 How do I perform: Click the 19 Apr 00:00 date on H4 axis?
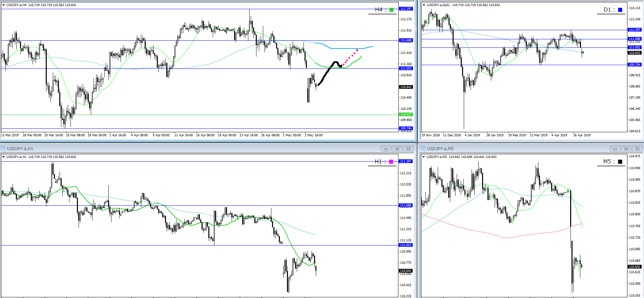pos(227,135)
